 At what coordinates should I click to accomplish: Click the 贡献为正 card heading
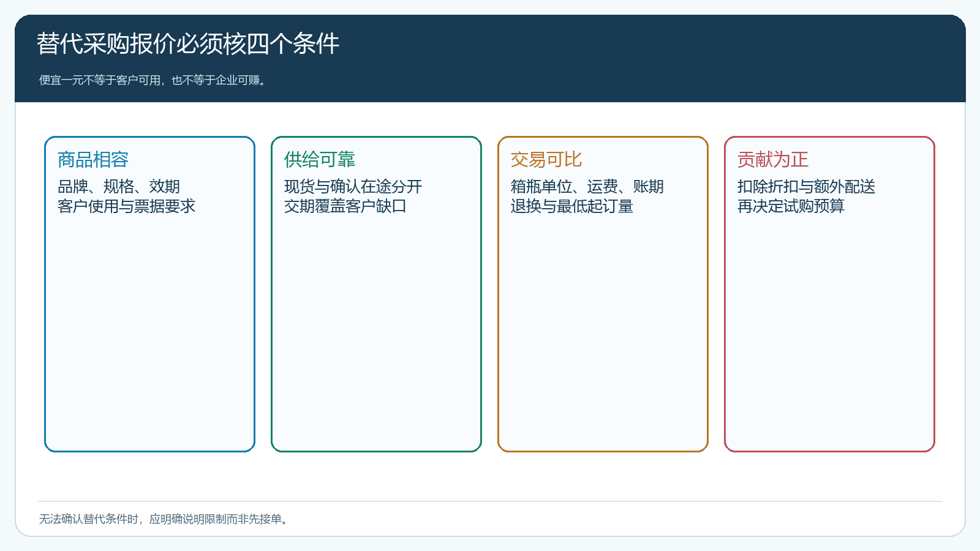point(773,160)
